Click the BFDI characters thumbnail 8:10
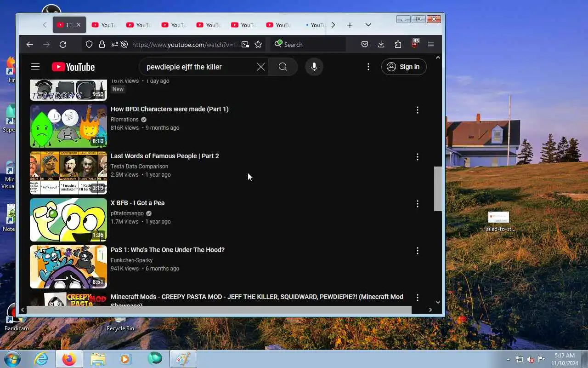The width and height of the screenshot is (588, 368). (x=68, y=126)
